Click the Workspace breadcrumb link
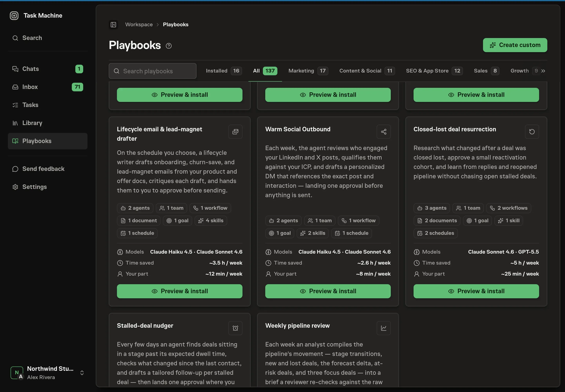The width and height of the screenshot is (565, 392). (139, 24)
